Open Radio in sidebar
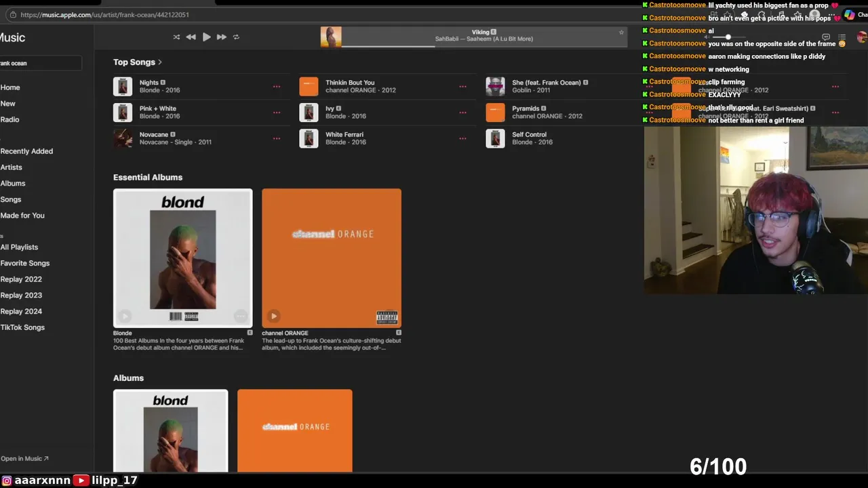Image resolution: width=868 pixels, height=488 pixels. (x=9, y=119)
